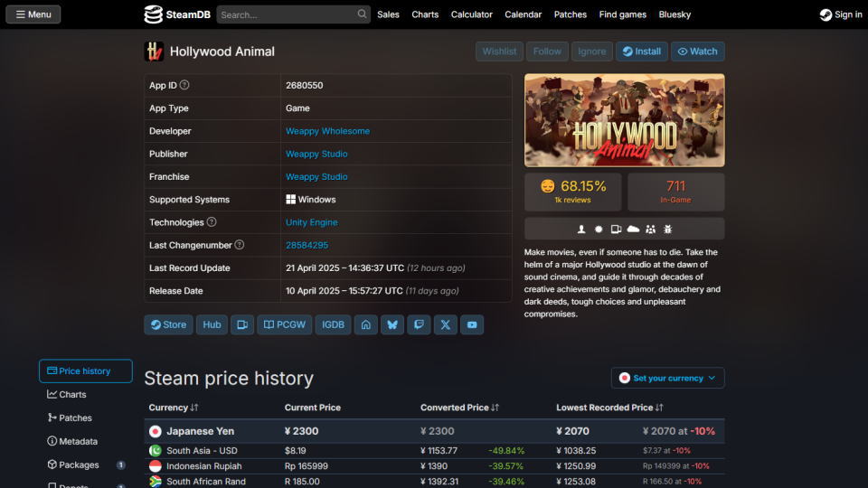Open Find games in the header
868x488 pixels.
[x=623, y=14]
